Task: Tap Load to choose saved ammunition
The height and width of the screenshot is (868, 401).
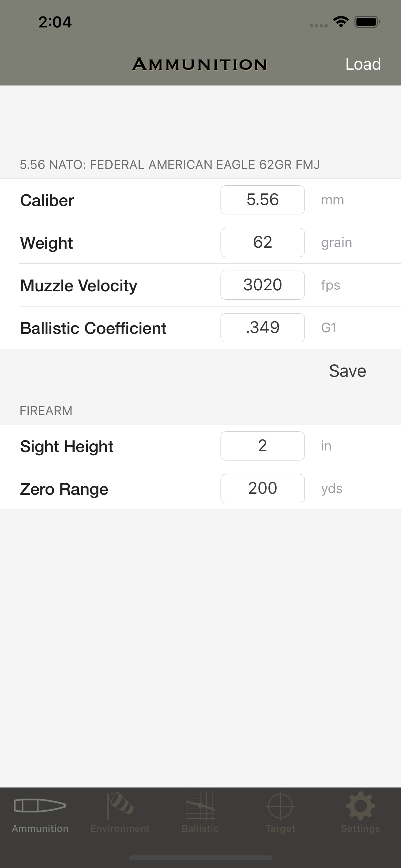Action: click(363, 64)
